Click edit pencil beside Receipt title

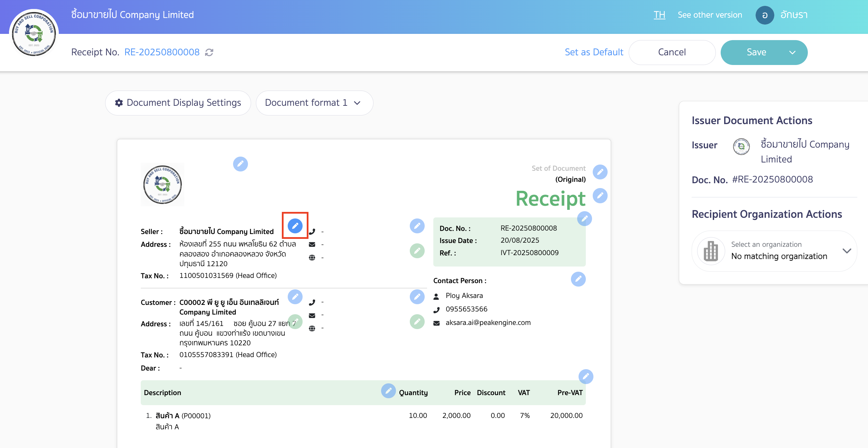click(x=600, y=196)
